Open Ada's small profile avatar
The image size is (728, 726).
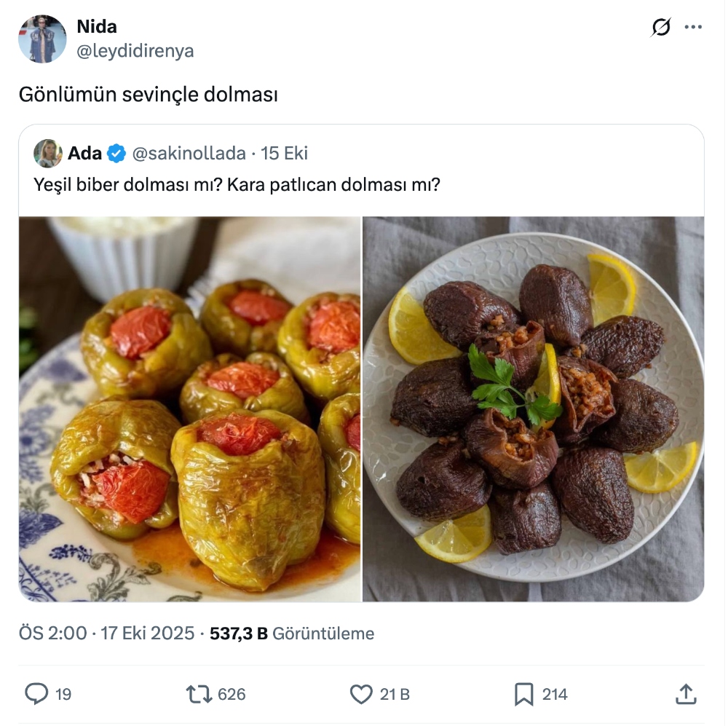[x=48, y=154]
